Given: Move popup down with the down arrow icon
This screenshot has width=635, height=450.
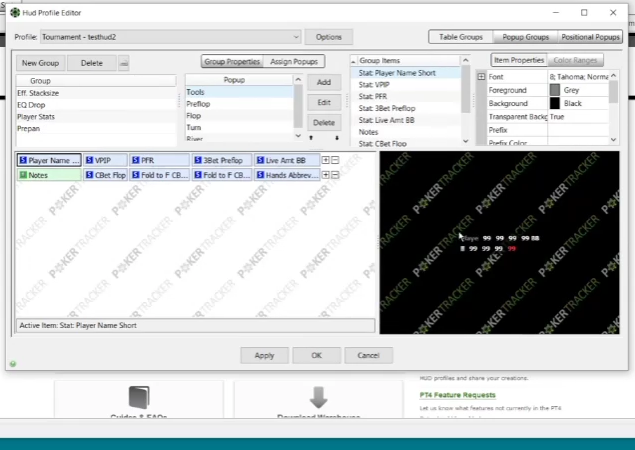Looking at the screenshot, I should tap(337, 138).
